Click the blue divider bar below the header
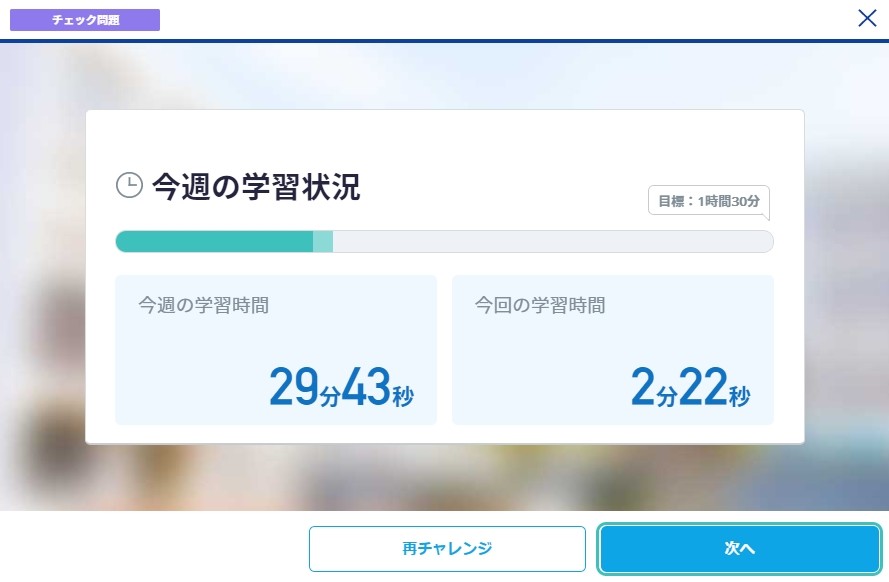Viewport: 889px width, 582px height. [x=444, y=41]
